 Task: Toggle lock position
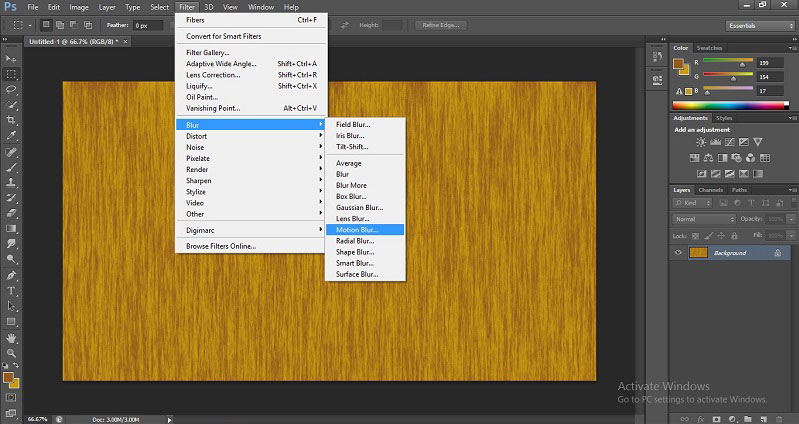(721, 236)
